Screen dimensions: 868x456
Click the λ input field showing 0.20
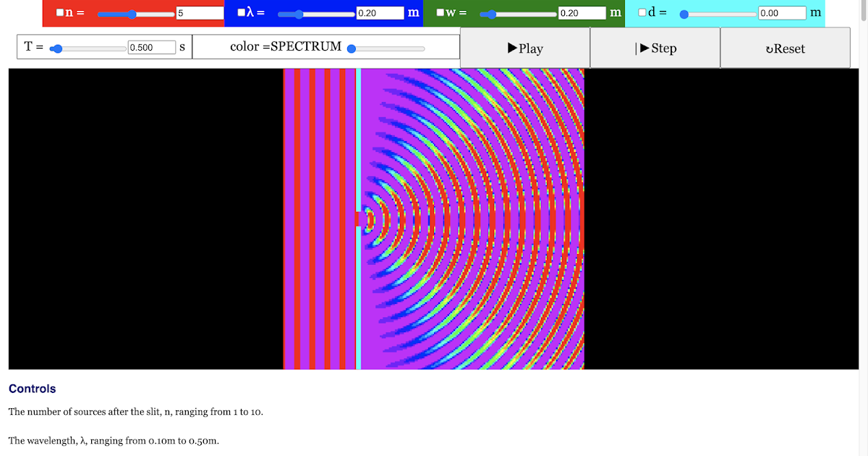click(380, 12)
